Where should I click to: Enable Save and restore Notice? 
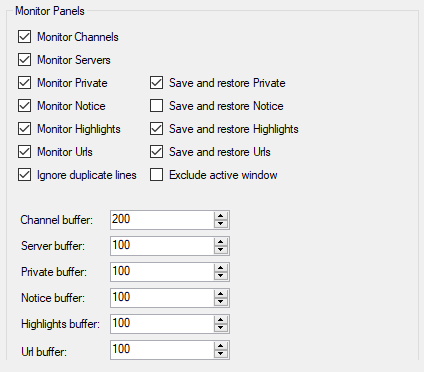tap(156, 106)
